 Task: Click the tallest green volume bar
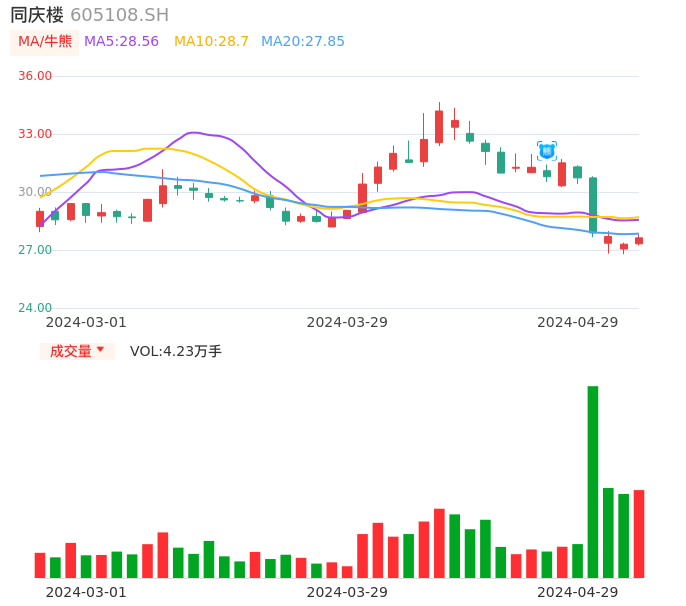(593, 481)
